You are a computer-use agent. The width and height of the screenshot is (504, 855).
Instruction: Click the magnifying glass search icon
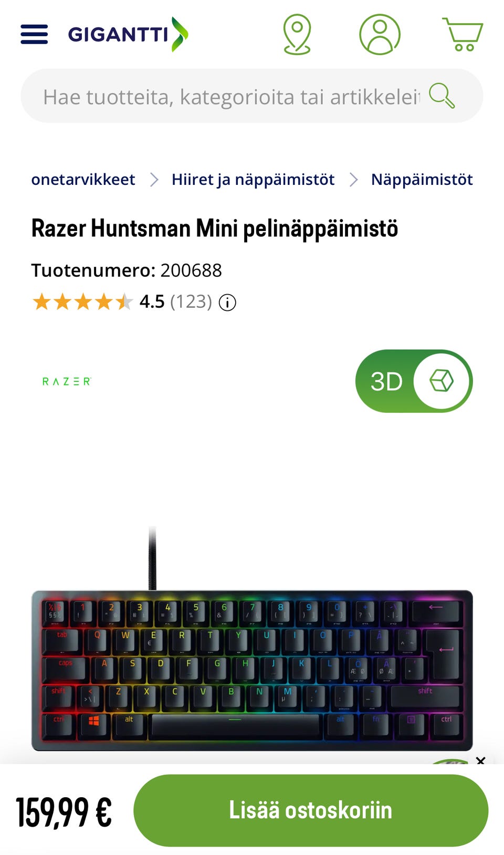442,96
